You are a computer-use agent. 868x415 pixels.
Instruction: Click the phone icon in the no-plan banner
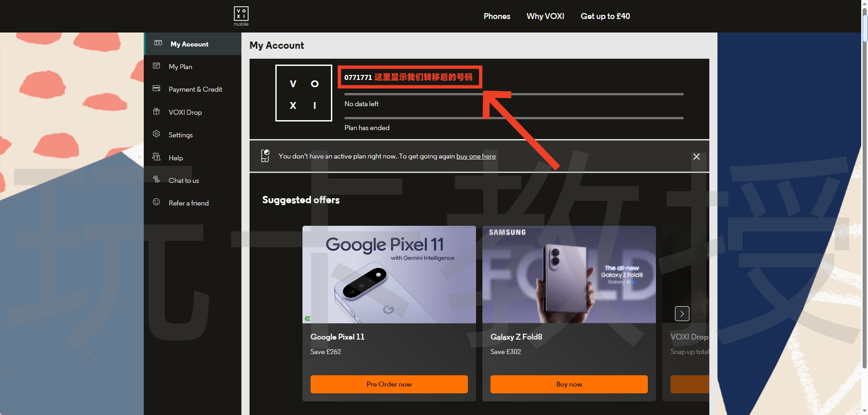click(265, 156)
